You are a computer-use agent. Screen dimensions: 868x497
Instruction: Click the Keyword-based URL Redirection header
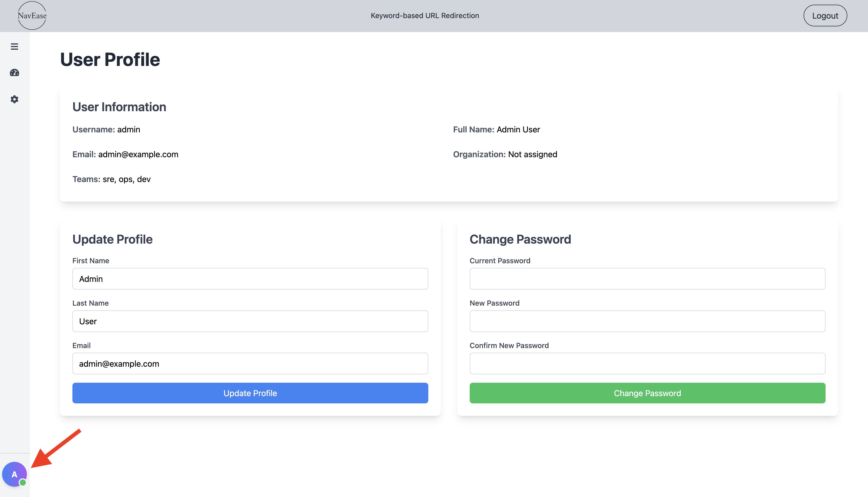click(425, 15)
